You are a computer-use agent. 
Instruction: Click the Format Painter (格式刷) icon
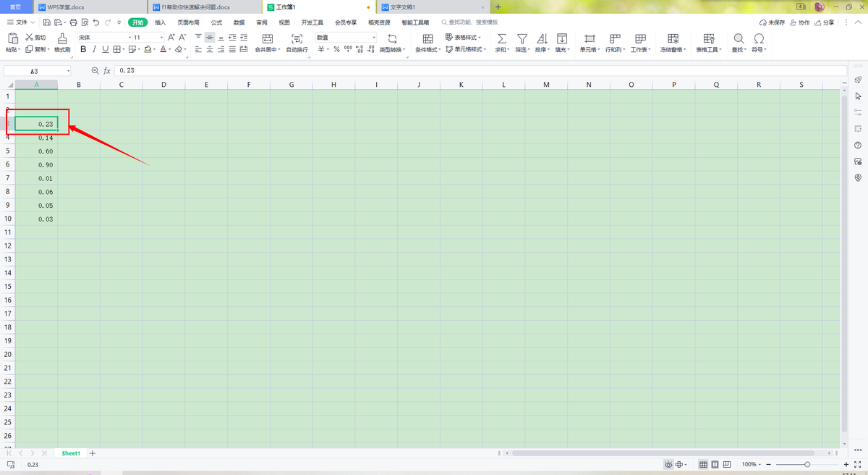62,38
